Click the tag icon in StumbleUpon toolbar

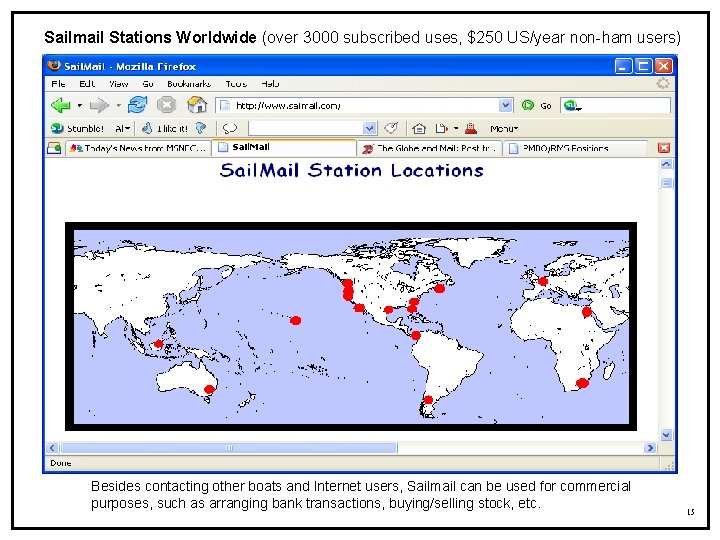coord(391,128)
